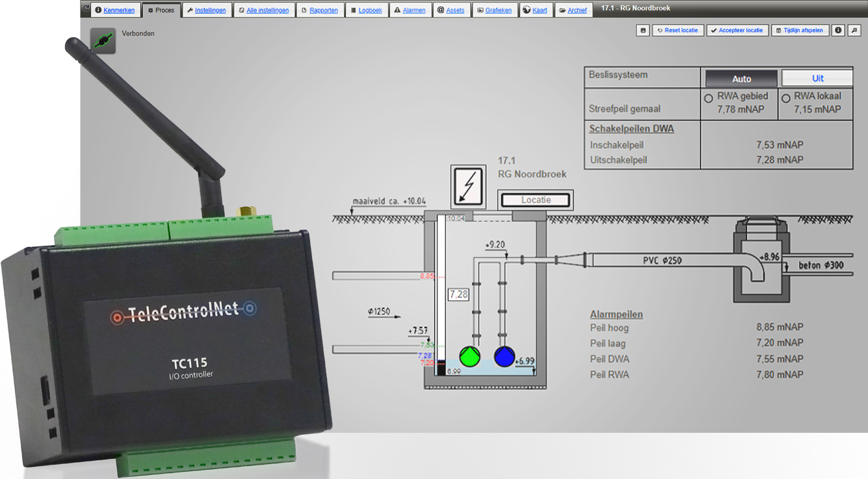868x479 pixels.
Task: Open the Kaart tab
Action: pyautogui.click(x=535, y=10)
